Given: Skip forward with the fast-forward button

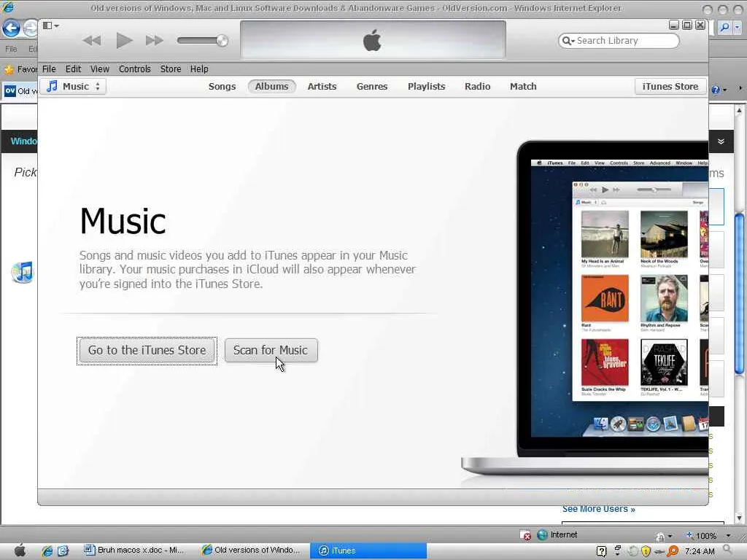Looking at the screenshot, I should pyautogui.click(x=155, y=41).
